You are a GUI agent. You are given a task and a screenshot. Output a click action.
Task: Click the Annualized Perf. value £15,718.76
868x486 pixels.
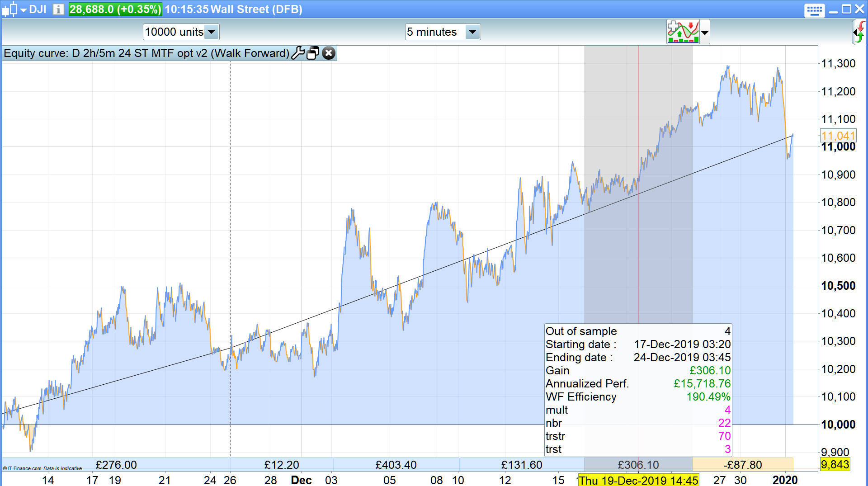pyautogui.click(x=702, y=384)
